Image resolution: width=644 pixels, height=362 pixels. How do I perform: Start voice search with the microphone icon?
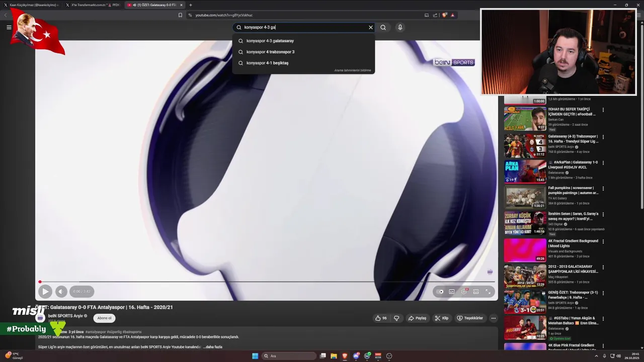pos(400,28)
